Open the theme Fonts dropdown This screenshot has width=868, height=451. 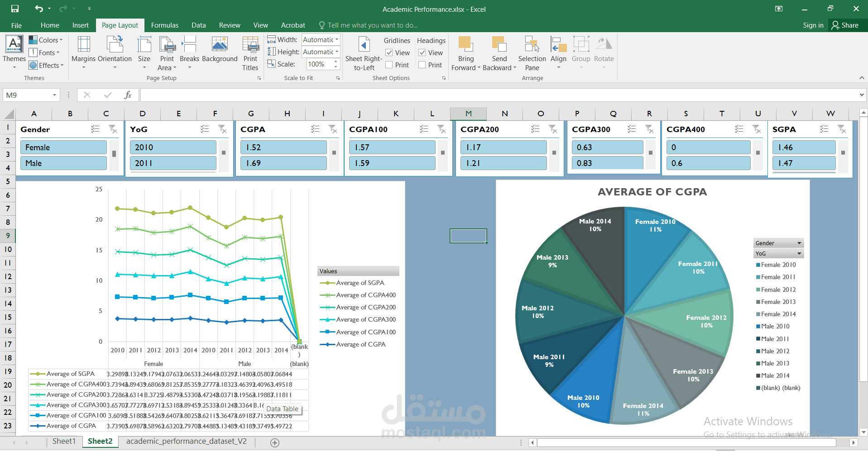(44, 52)
